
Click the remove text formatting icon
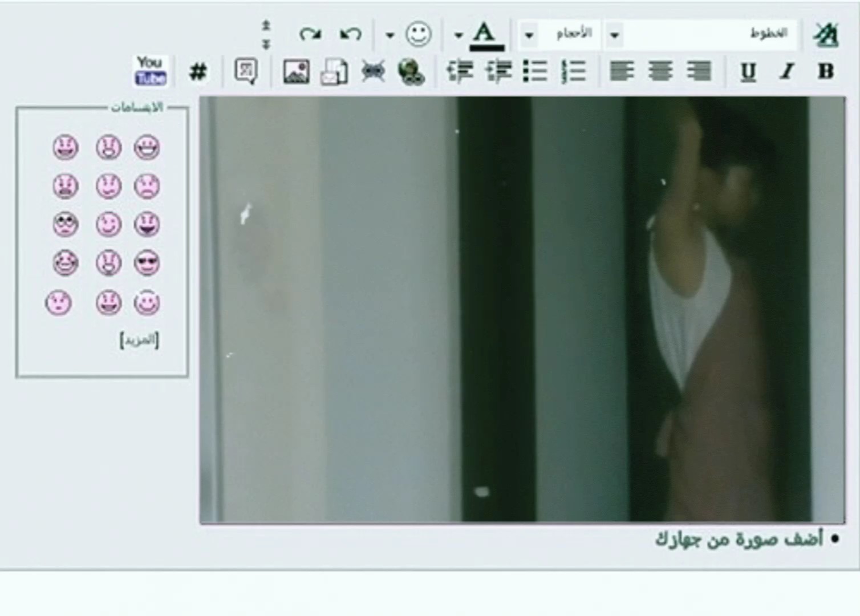coord(825,35)
